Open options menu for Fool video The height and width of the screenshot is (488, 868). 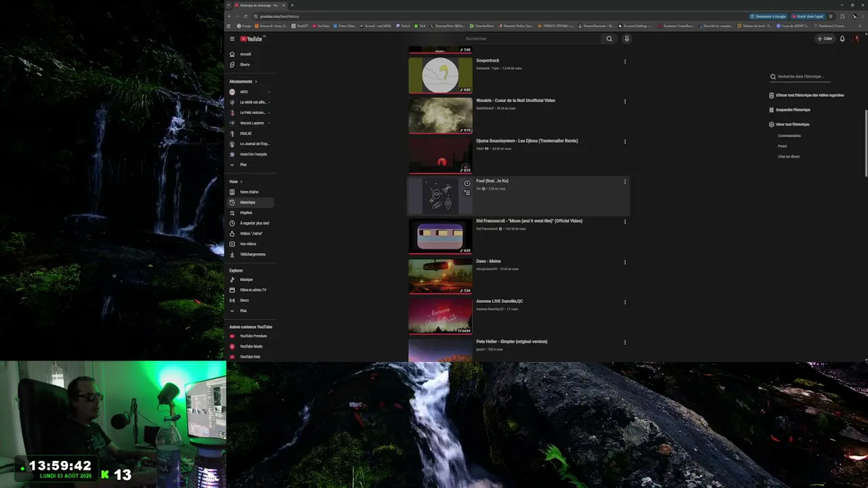click(x=625, y=182)
